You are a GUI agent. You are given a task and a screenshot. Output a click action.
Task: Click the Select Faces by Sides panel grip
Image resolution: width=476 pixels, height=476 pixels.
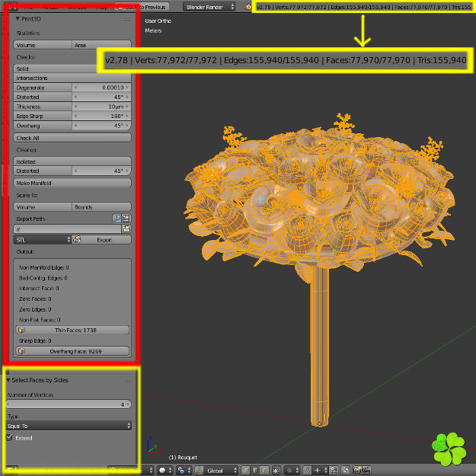[x=126, y=380]
